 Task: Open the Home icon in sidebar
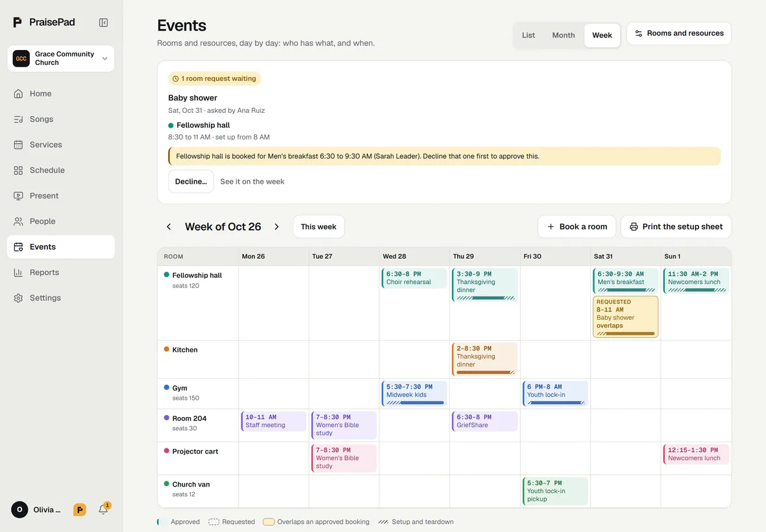[18, 93]
